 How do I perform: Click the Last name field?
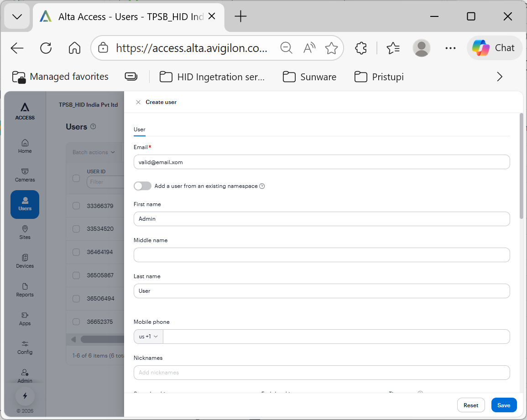(322, 291)
